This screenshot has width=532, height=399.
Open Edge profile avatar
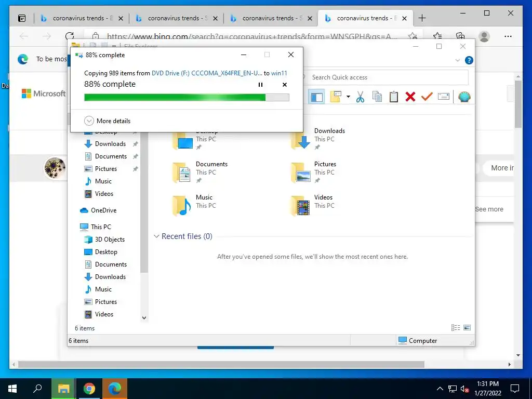484,36
